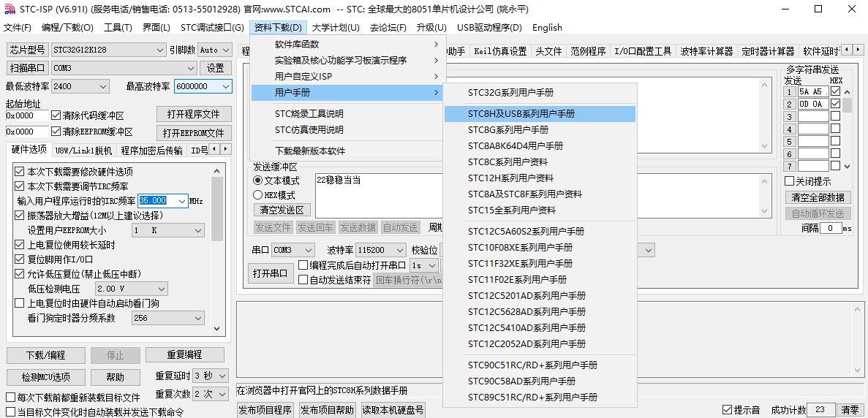
Task: Open 设置用户EEPROM大小 dropdown
Action: click(x=167, y=230)
